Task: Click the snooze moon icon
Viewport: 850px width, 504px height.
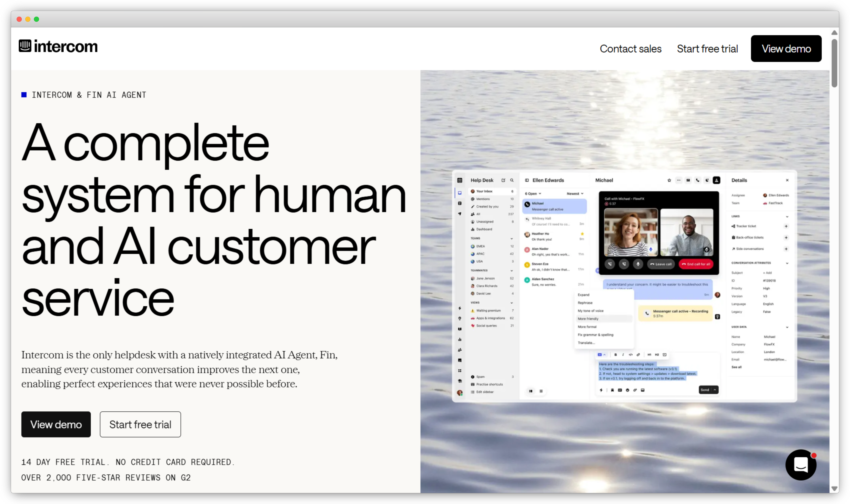Action: (x=707, y=180)
